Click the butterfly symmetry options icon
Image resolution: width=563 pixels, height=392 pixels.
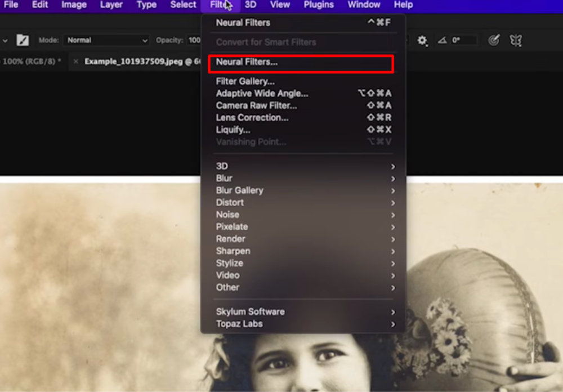[515, 41]
